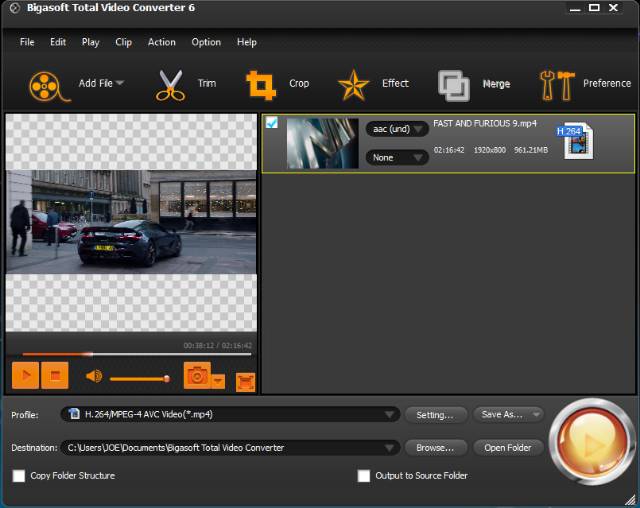Screen dimensions: 640x508
Task: Click the Merge icon
Action: tap(453, 85)
